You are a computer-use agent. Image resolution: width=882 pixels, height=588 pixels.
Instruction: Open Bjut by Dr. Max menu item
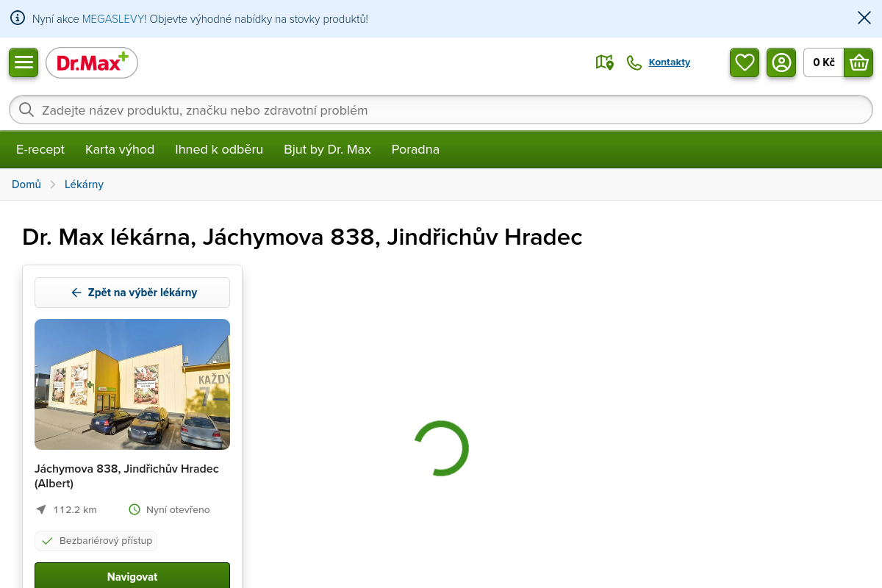pyautogui.click(x=327, y=149)
